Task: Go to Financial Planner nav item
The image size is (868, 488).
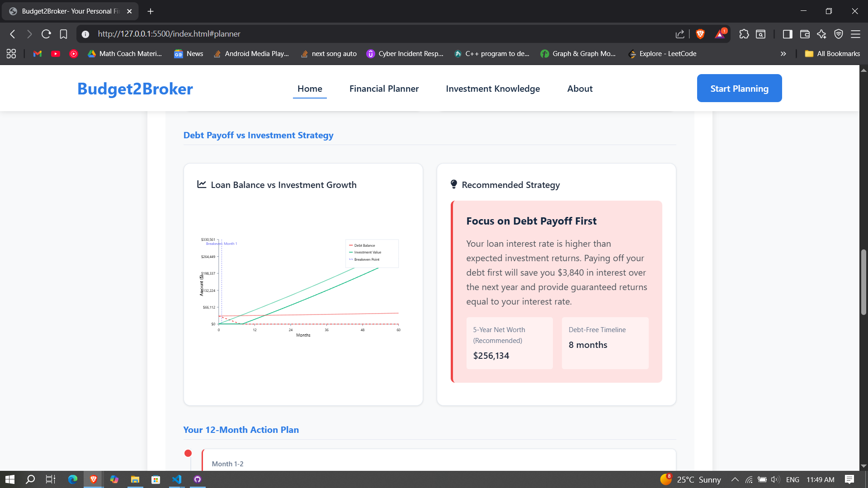Action: 384,89
